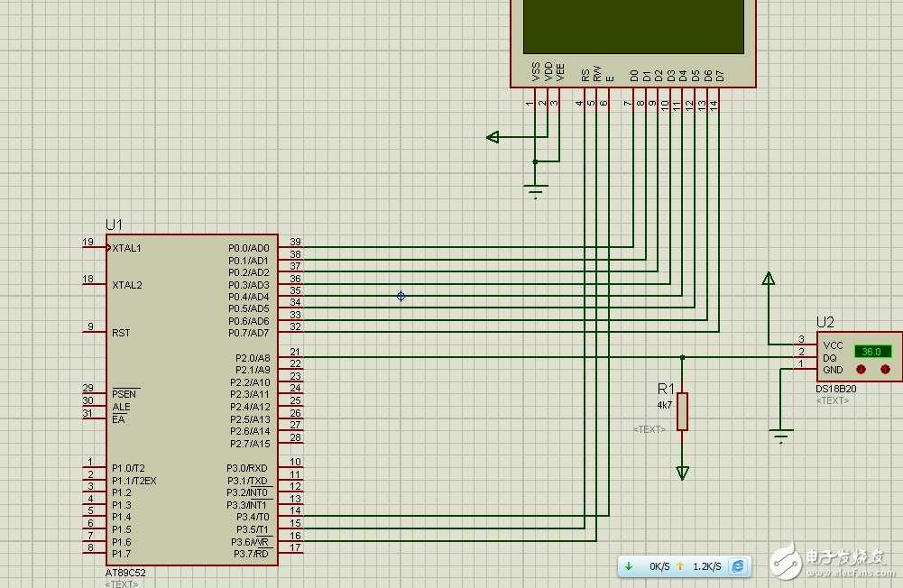This screenshot has height=588, width=903.
Task: Select the R1 resistor body
Action: coord(682,411)
